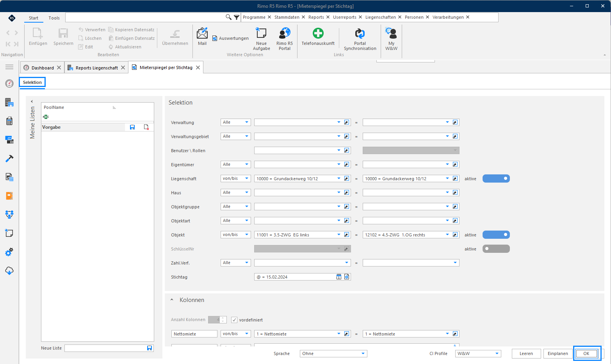Collapse the Meine Listen panel arrow
The height and width of the screenshot is (364, 611).
coord(32,101)
